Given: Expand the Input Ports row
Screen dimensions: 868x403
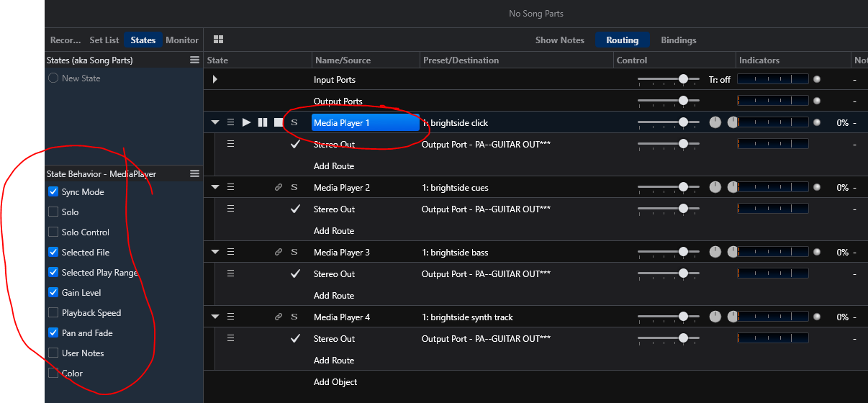Looking at the screenshot, I should 215,80.
